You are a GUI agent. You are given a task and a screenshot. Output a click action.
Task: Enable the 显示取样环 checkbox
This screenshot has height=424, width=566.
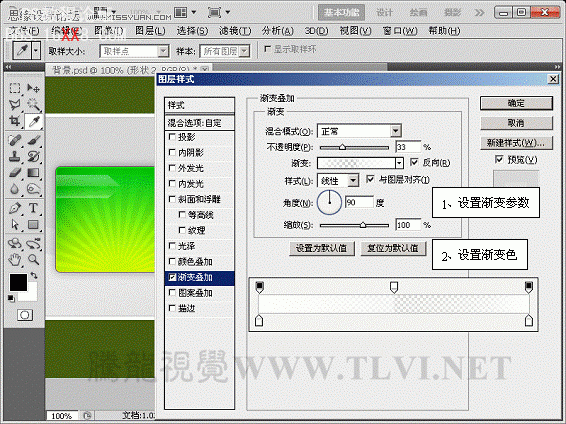click(267, 49)
